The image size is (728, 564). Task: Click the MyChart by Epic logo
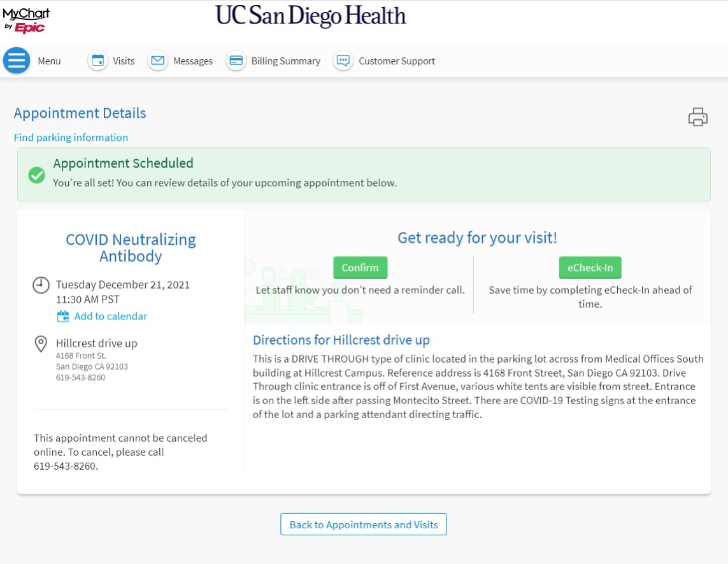pos(27,20)
